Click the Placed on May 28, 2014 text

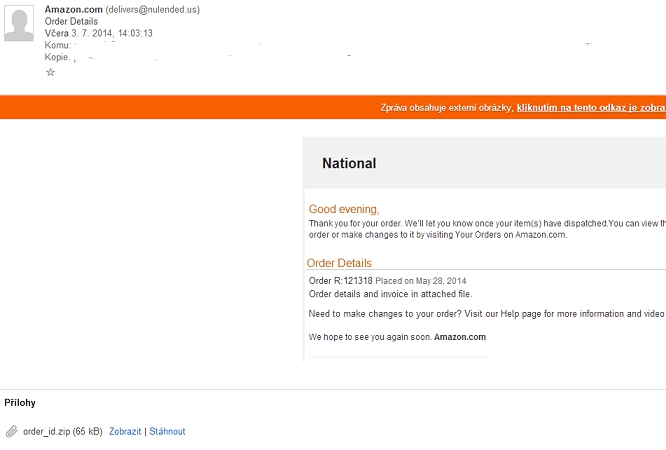click(420, 281)
